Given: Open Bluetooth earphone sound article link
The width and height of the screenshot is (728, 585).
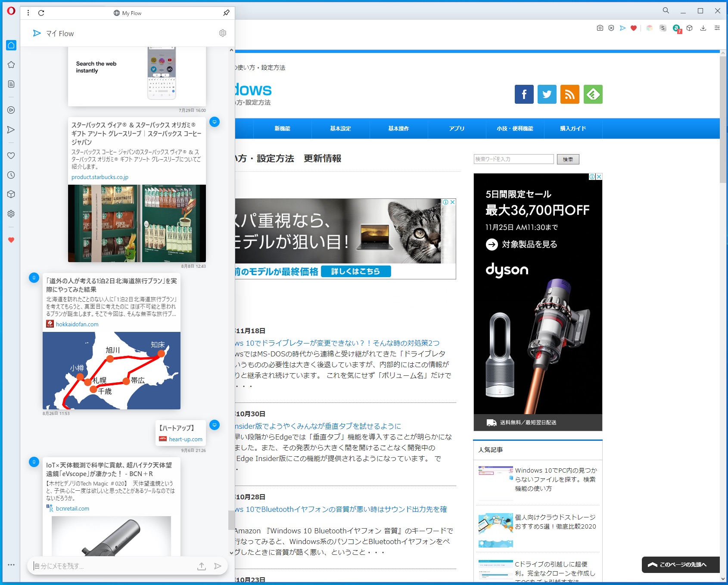Looking at the screenshot, I should tap(341, 509).
